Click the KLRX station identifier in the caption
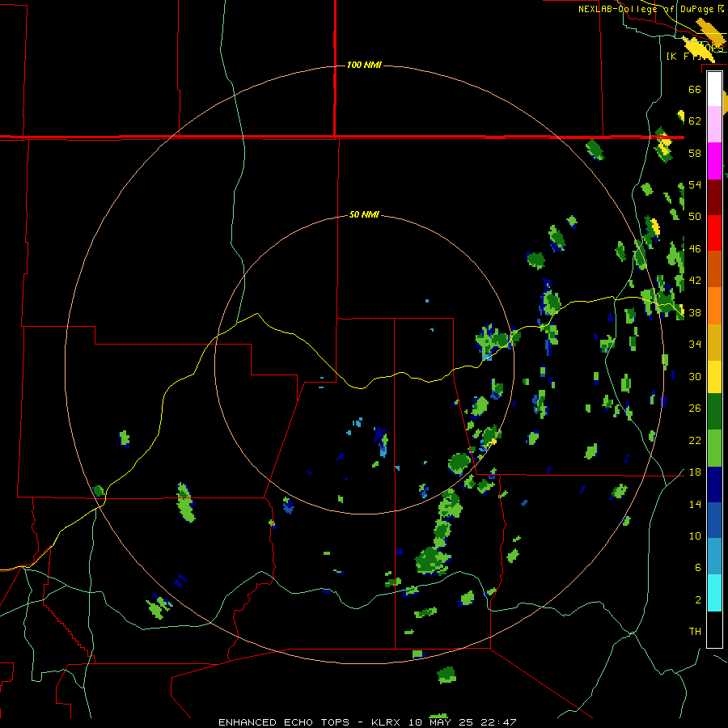 coord(385,722)
